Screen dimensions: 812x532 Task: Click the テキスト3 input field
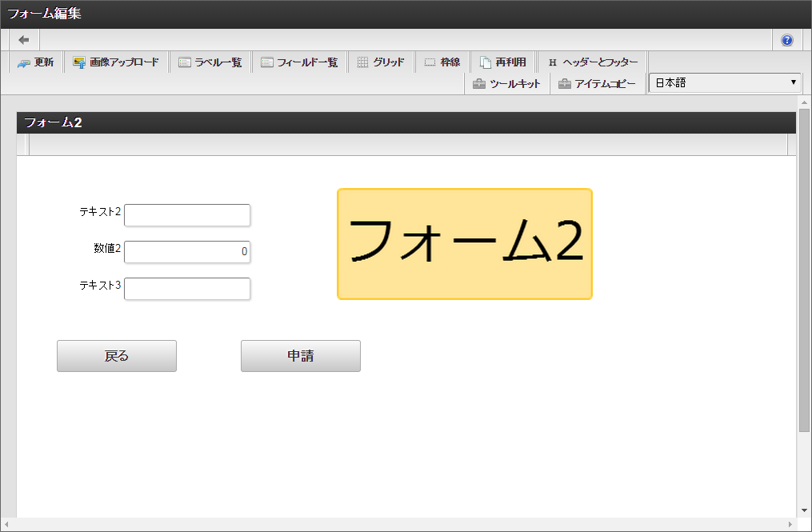[187, 288]
